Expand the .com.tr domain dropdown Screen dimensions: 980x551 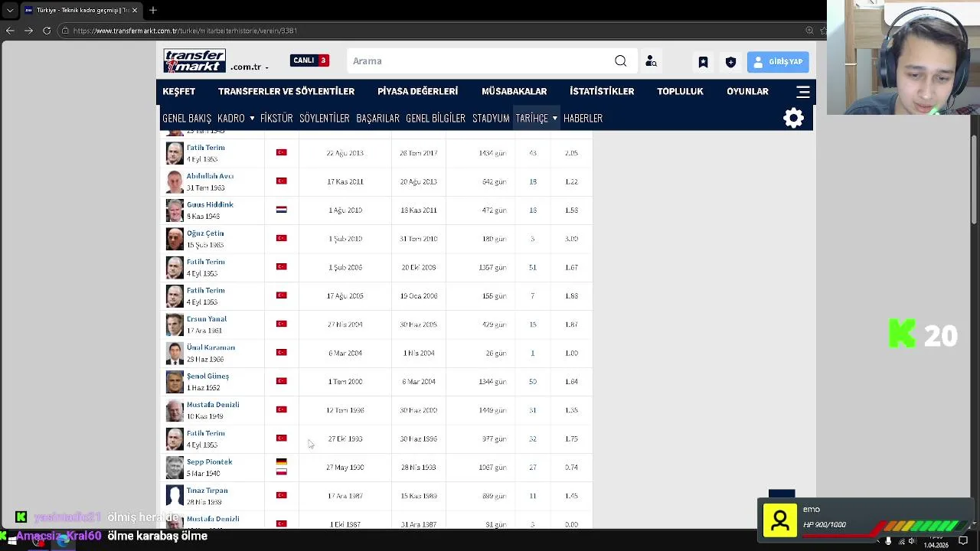266,67
